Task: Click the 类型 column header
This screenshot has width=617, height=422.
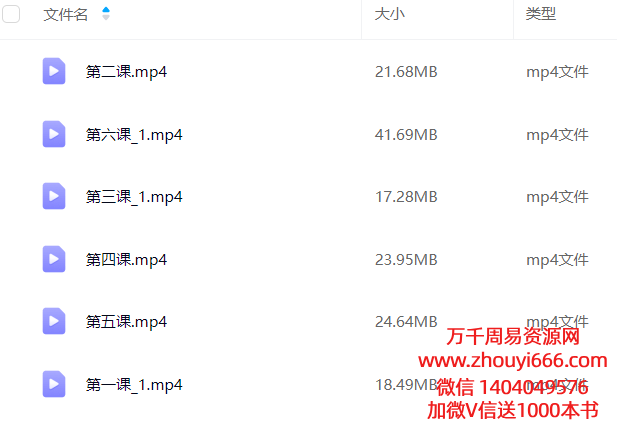Action: (x=541, y=14)
